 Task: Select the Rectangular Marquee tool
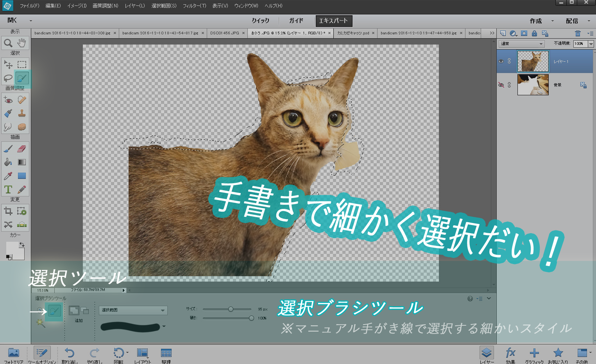(22, 64)
